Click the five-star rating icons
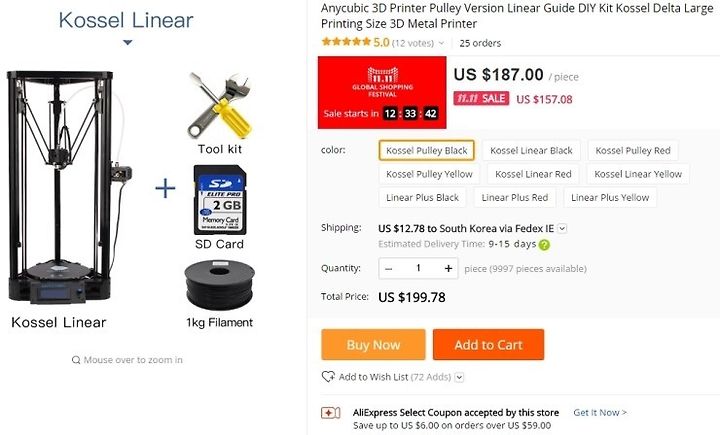The image size is (720, 435). coord(346,42)
